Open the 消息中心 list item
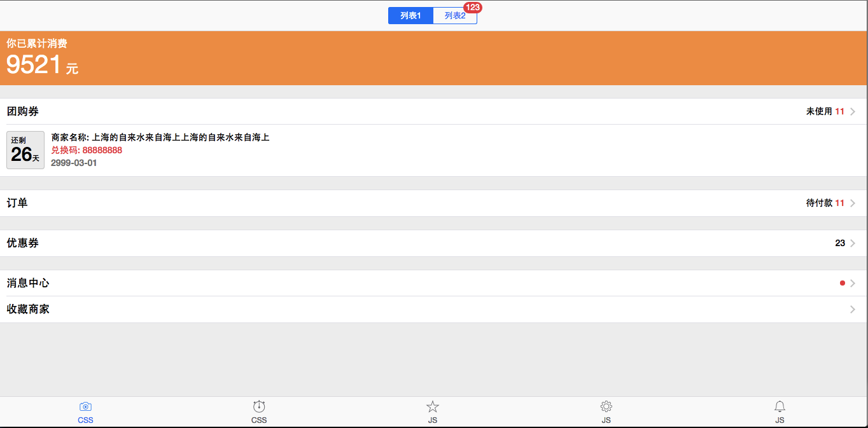868x428 pixels. tap(28, 283)
